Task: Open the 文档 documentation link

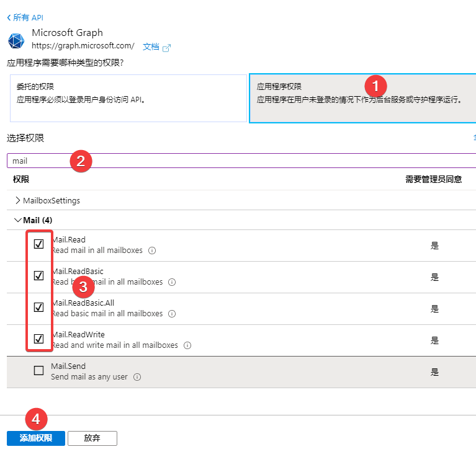Action: pos(151,47)
